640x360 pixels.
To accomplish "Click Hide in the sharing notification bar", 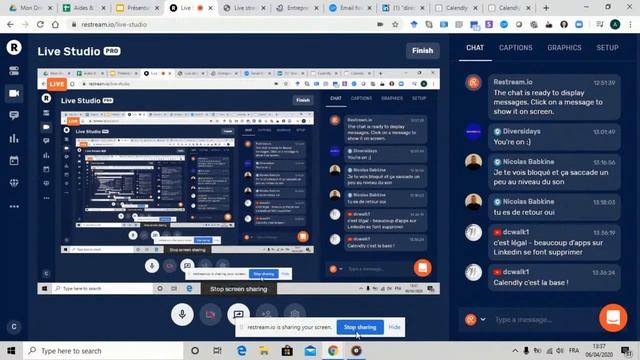I will [x=394, y=327].
